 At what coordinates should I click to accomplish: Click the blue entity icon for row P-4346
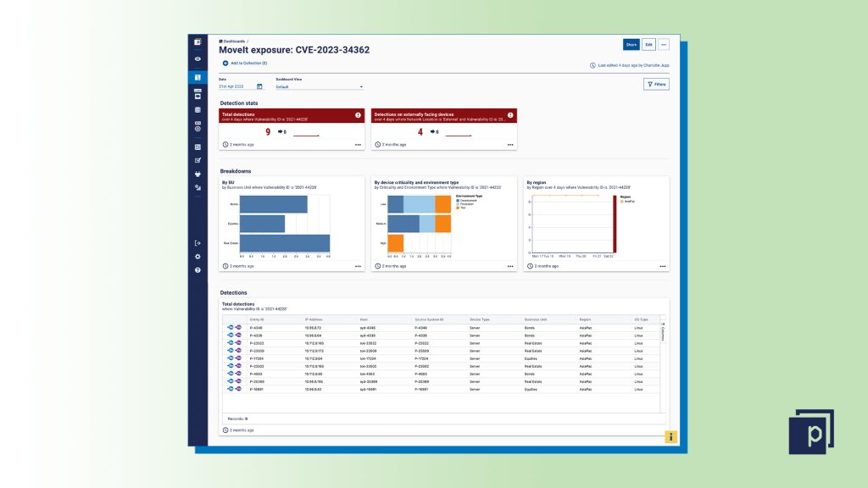(x=231, y=328)
